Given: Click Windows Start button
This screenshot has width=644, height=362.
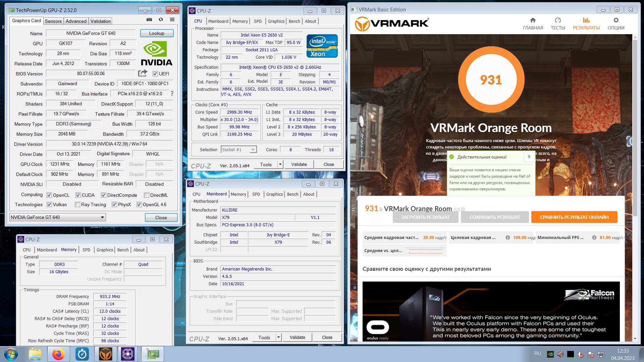Looking at the screenshot, I should click(11, 354).
